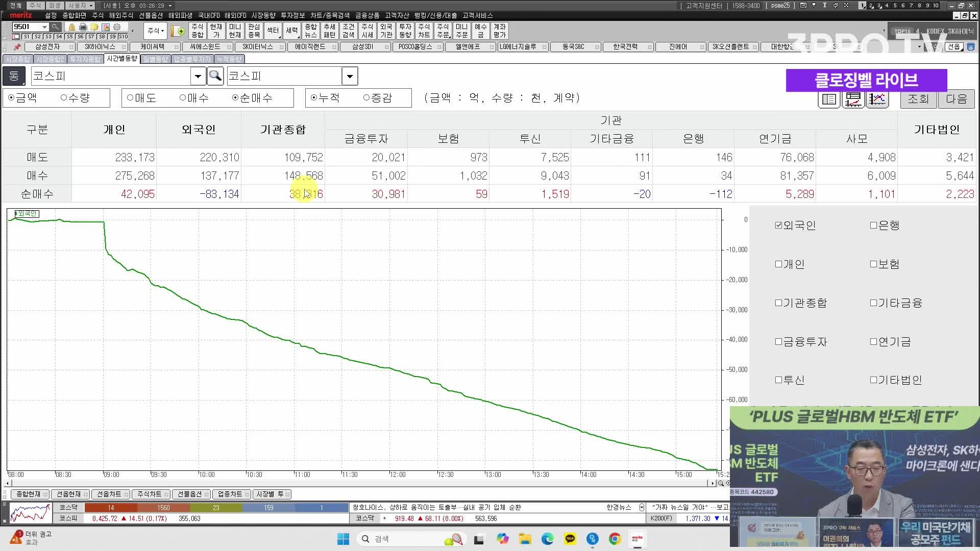Click the zoom magnifier icon at chart bottom right
Screen dimensions: 980x551
721,483
